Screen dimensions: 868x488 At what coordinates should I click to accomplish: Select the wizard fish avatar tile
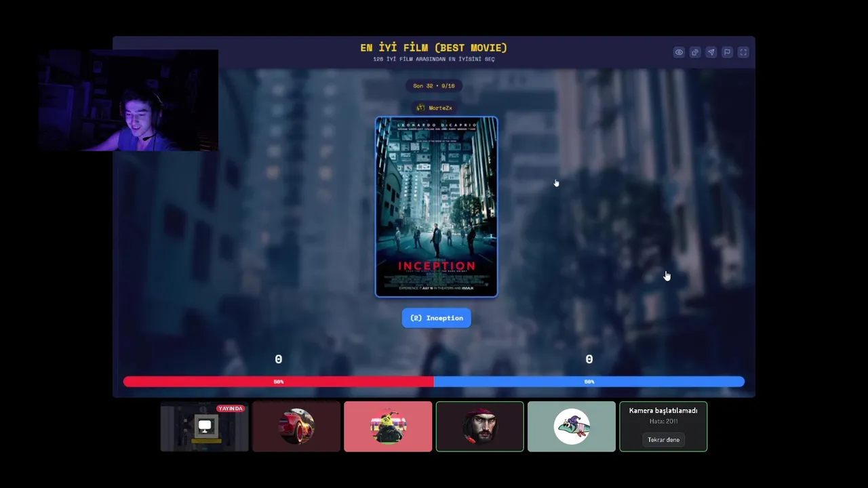tap(572, 426)
